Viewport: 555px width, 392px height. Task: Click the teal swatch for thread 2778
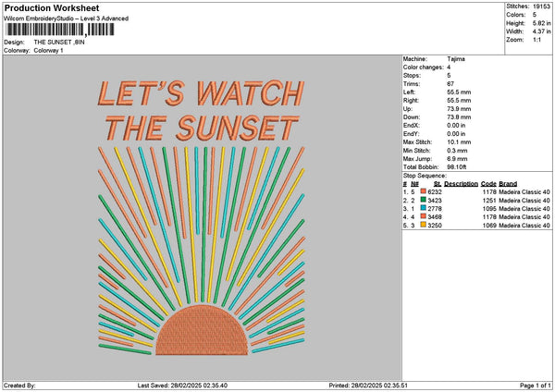click(x=424, y=208)
